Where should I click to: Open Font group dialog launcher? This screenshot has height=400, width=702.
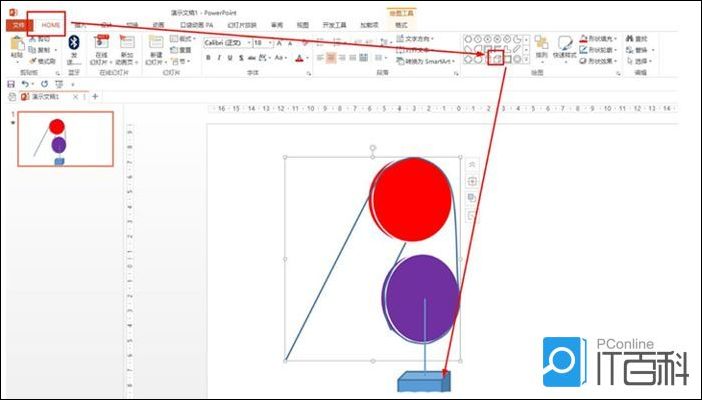pyautogui.click(x=309, y=73)
